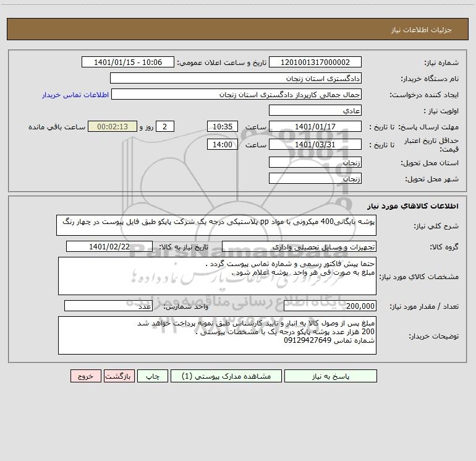The image size is (476, 461).
Task: Click priority field عادی
Action: (315, 110)
